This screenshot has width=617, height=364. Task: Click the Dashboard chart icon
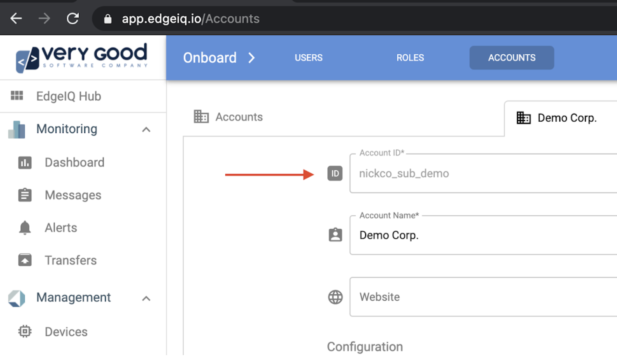coord(25,163)
